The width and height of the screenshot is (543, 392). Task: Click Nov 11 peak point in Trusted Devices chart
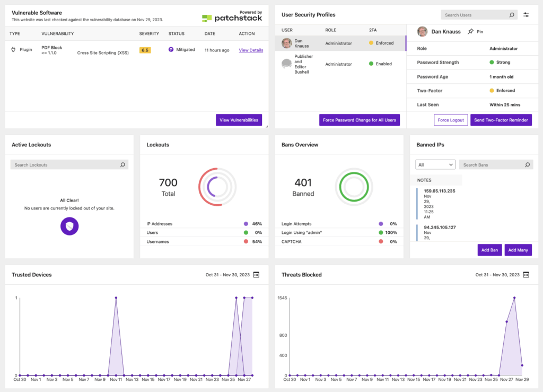(116, 298)
